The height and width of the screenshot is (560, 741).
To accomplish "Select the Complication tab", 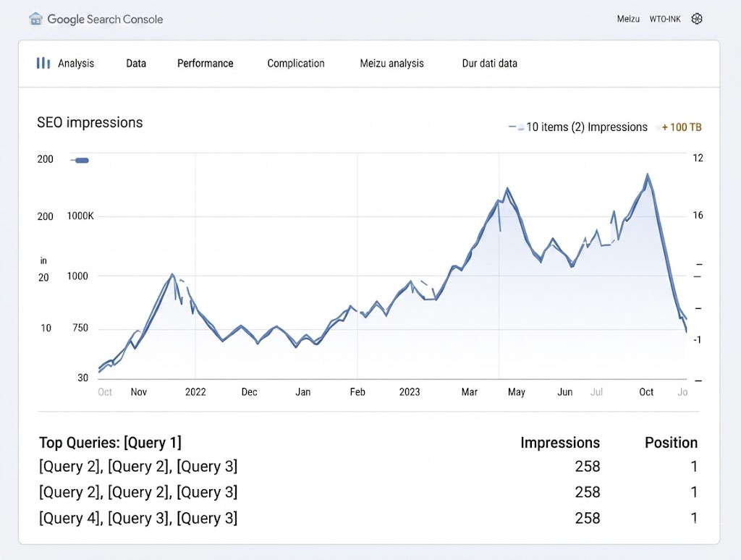I will (296, 64).
